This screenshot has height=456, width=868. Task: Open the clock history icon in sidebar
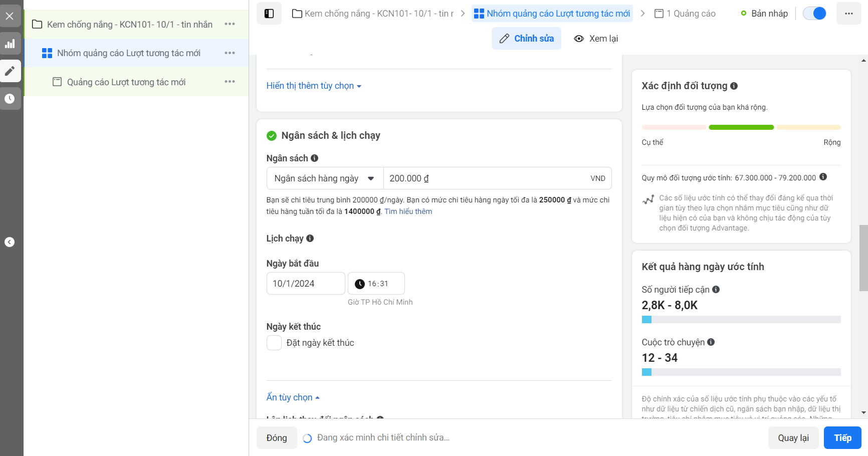pos(10,99)
